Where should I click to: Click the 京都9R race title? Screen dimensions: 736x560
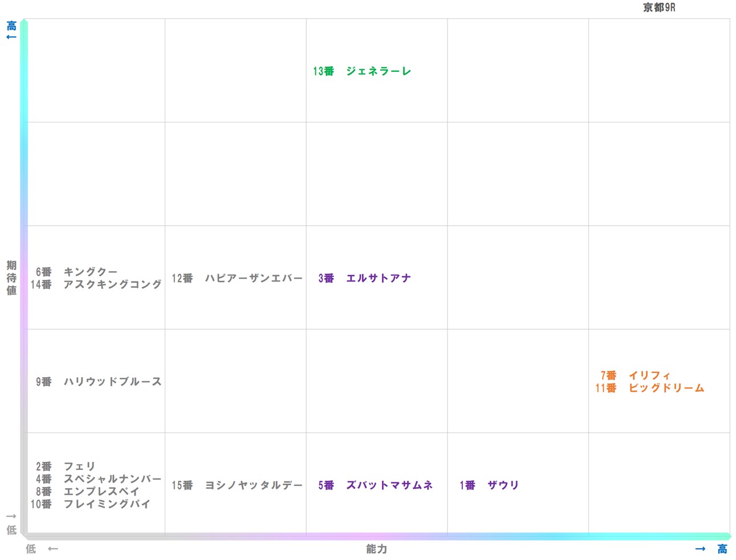click(x=658, y=8)
